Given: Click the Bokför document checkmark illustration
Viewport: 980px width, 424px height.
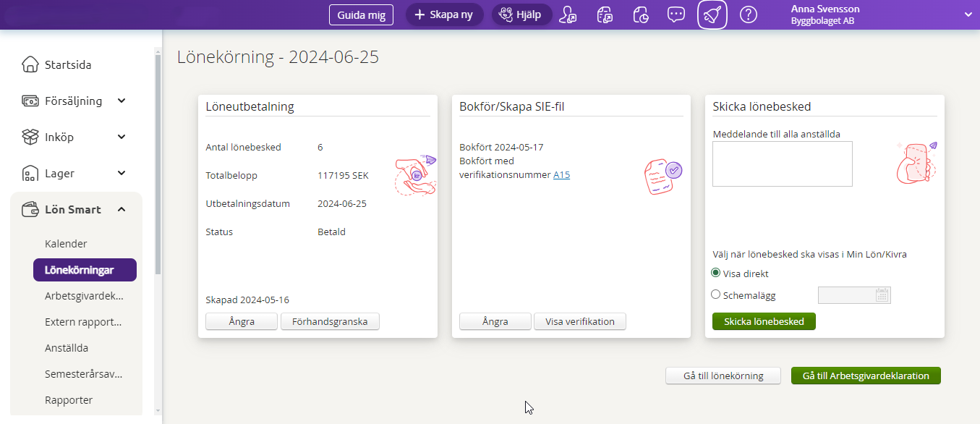Looking at the screenshot, I should pos(663,177).
